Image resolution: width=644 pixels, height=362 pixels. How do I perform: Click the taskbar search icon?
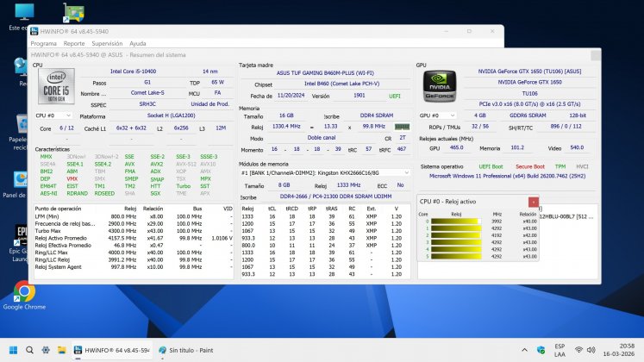31,351
